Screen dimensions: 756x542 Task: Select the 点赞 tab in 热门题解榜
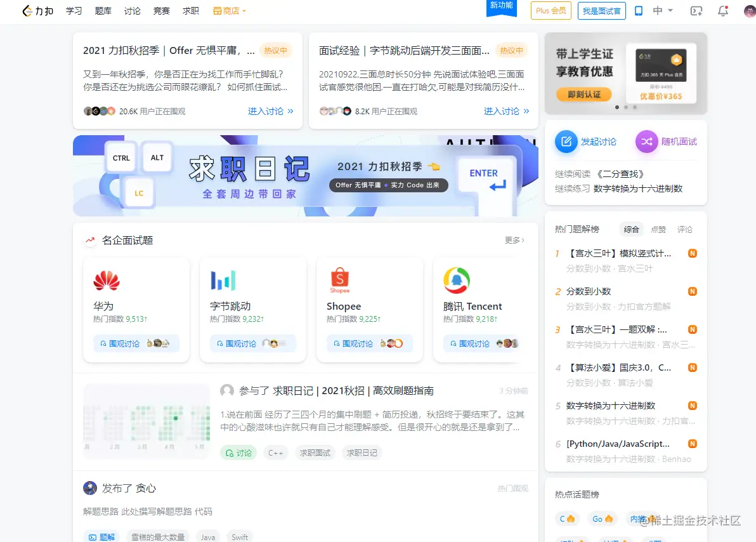pos(658,229)
